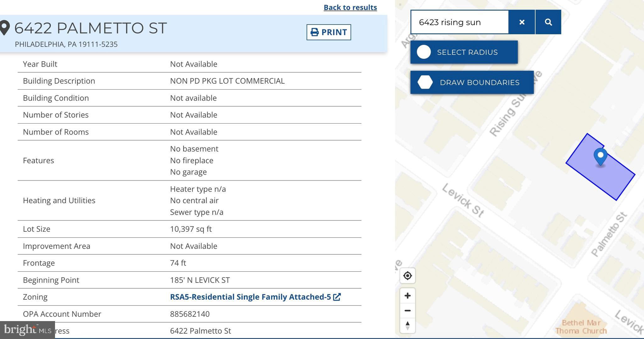The image size is (644, 339).
Task: Clear the search box with X icon
Action: [x=522, y=22]
